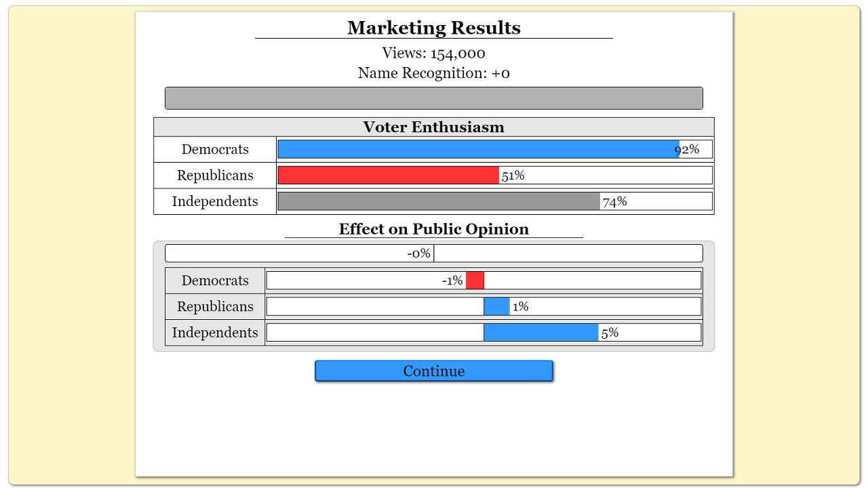Select the Name Recognition: +0 text
868x488 pixels.
click(434, 73)
